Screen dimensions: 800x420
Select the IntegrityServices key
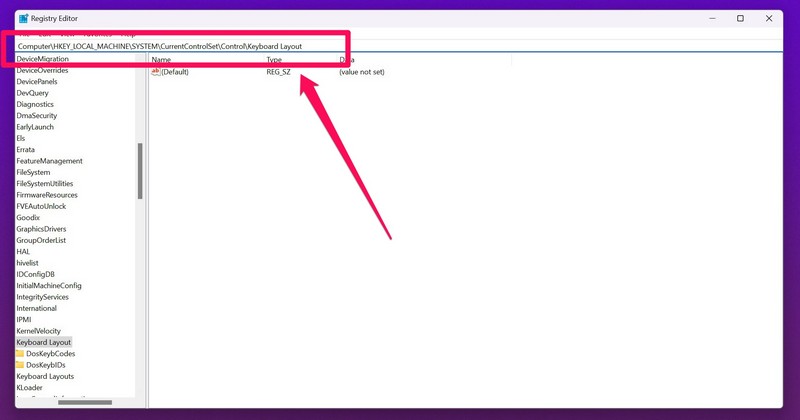pos(42,297)
